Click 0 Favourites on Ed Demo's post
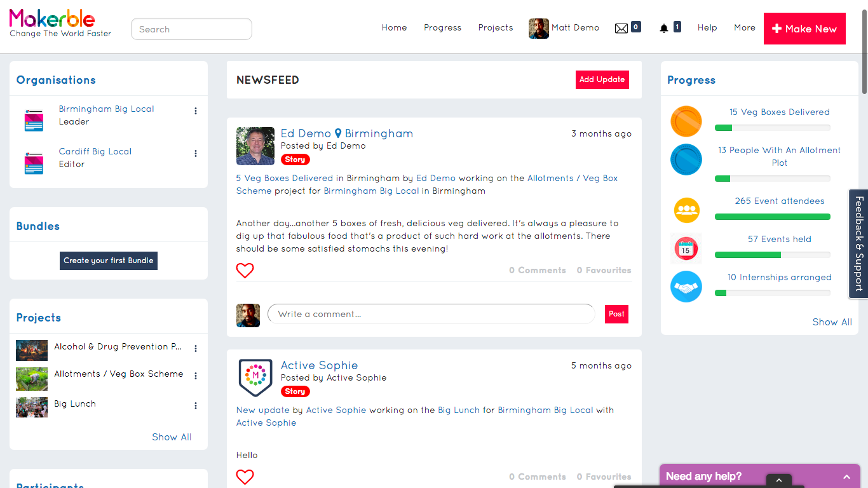The height and width of the screenshot is (488, 868). coord(604,270)
